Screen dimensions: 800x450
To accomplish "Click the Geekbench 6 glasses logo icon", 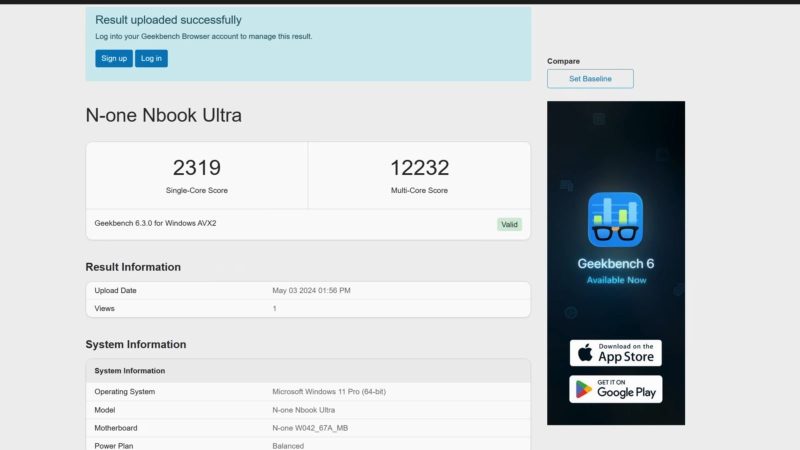I will coord(615,220).
